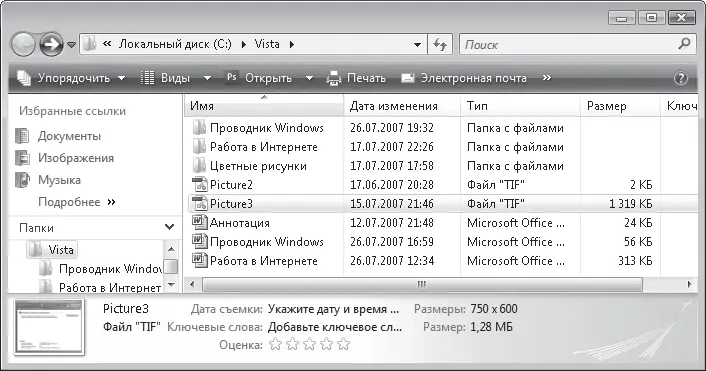Click Укажите дату и время field
This screenshot has width=706, height=371.
(333, 309)
